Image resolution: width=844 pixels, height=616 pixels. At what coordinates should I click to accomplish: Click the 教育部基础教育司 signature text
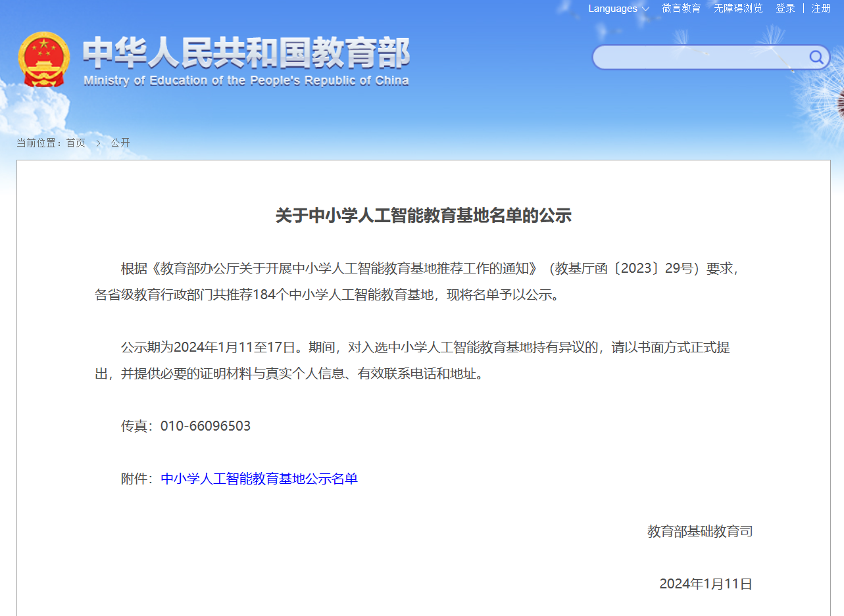tap(699, 532)
